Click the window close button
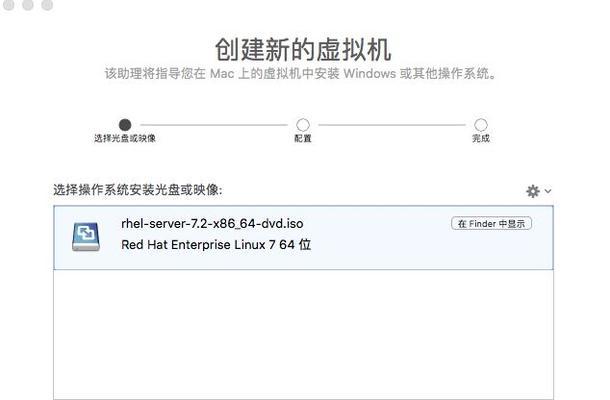 [x=8, y=4]
